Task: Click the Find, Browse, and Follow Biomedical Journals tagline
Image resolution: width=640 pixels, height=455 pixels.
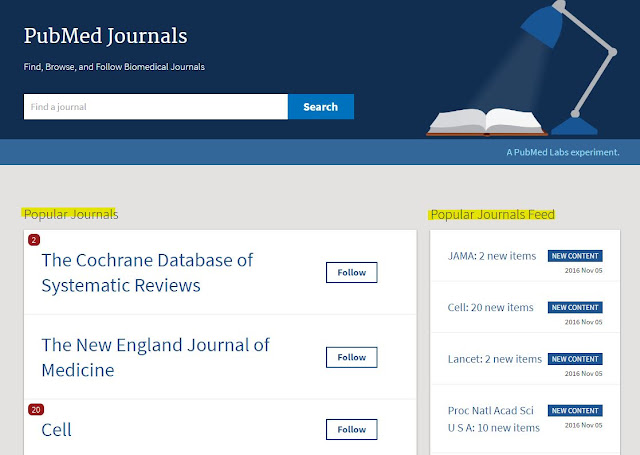Action: (114, 67)
